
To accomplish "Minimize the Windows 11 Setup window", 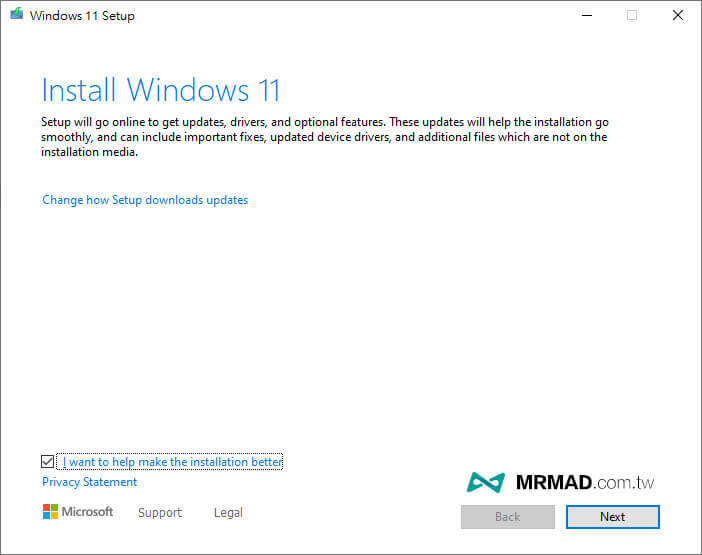I will point(587,15).
